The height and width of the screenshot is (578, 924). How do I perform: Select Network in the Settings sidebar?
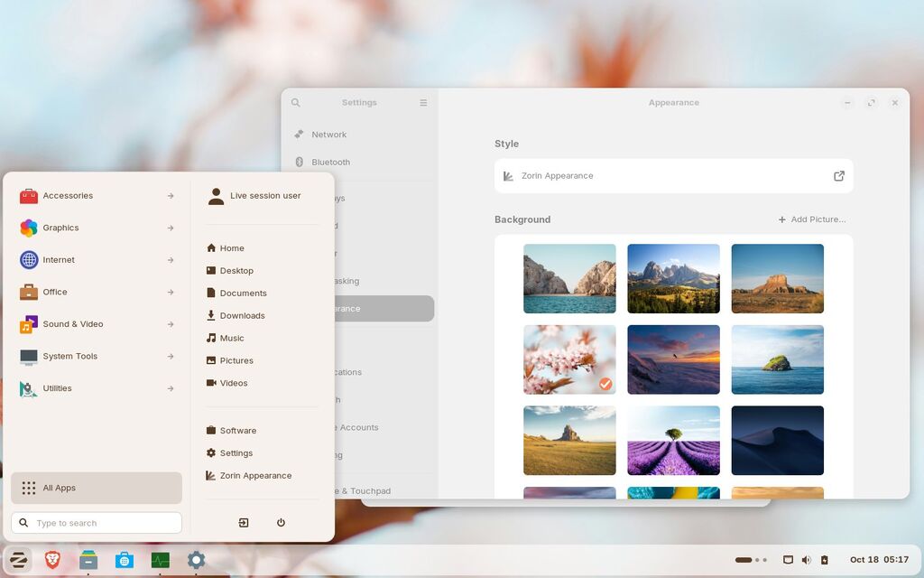[328, 135]
